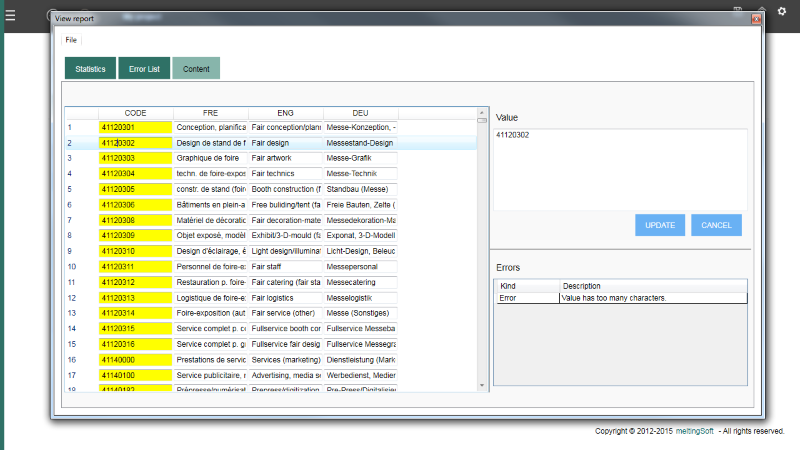Close the View report dialog
800x450 pixels.
point(756,19)
